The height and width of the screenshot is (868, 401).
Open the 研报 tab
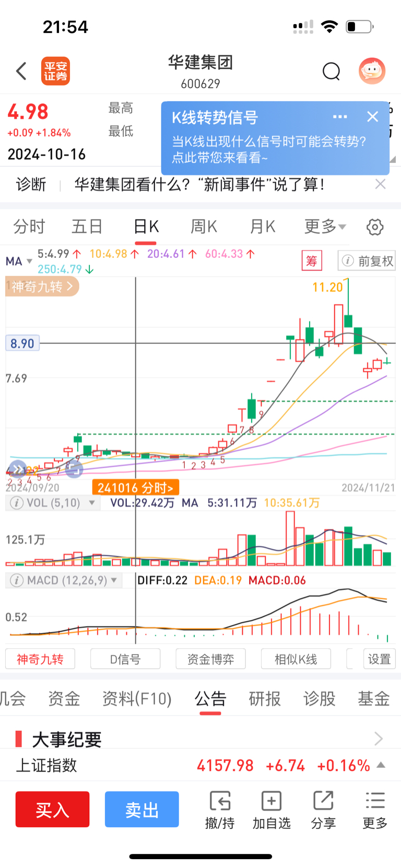coord(265,698)
